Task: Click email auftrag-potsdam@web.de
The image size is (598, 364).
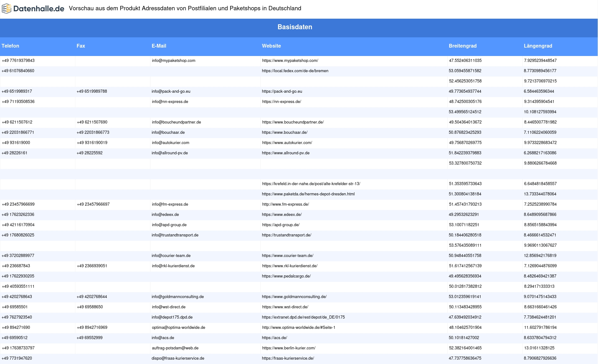Action: (175, 348)
